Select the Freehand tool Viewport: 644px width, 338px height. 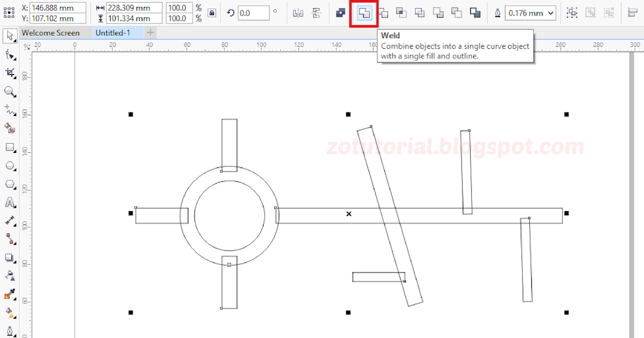point(10,110)
